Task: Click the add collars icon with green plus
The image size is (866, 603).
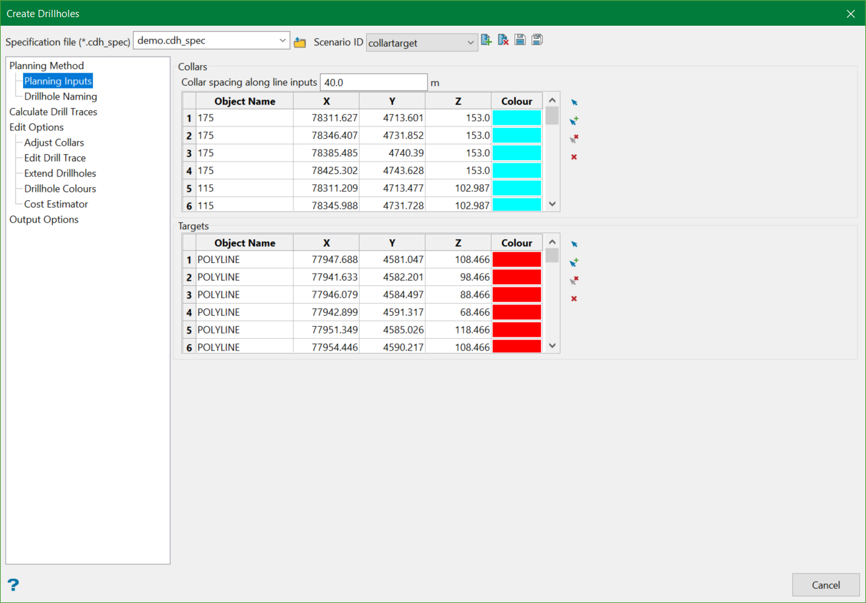Action: 574,121
